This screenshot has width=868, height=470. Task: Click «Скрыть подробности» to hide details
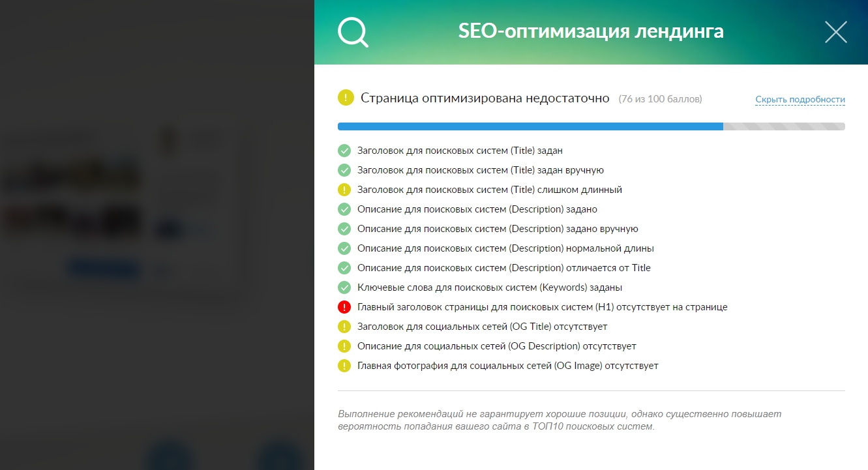[800, 100]
